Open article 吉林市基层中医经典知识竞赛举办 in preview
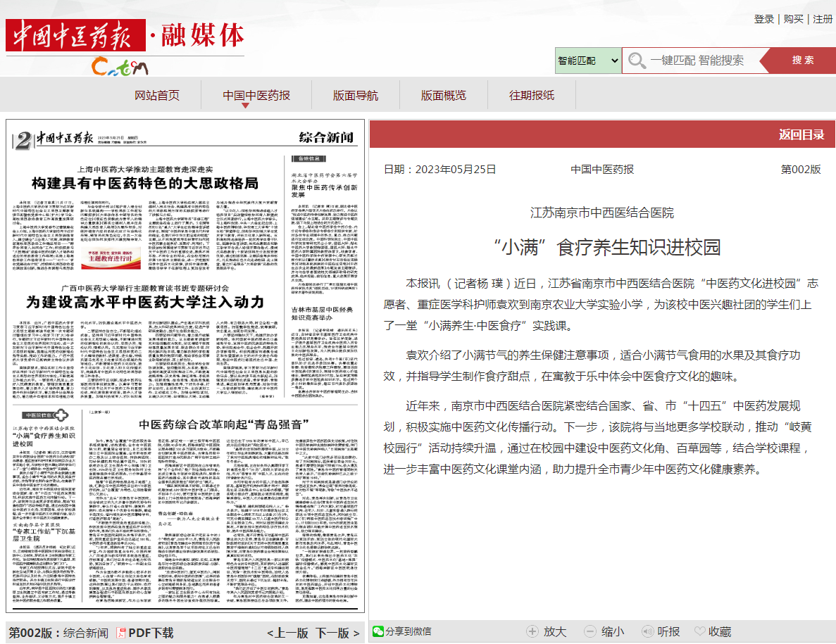Image resolution: width=836 pixels, height=644 pixels. coord(321,313)
